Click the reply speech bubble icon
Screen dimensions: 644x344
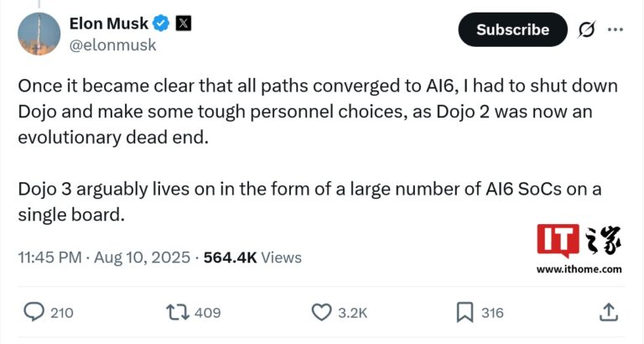pos(34,312)
